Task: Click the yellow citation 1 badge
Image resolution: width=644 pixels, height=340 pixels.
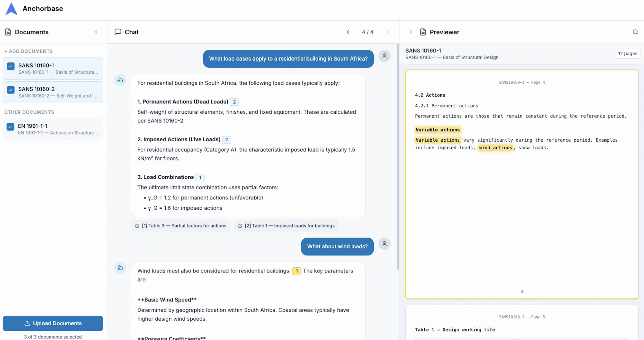Action: pyautogui.click(x=296, y=271)
